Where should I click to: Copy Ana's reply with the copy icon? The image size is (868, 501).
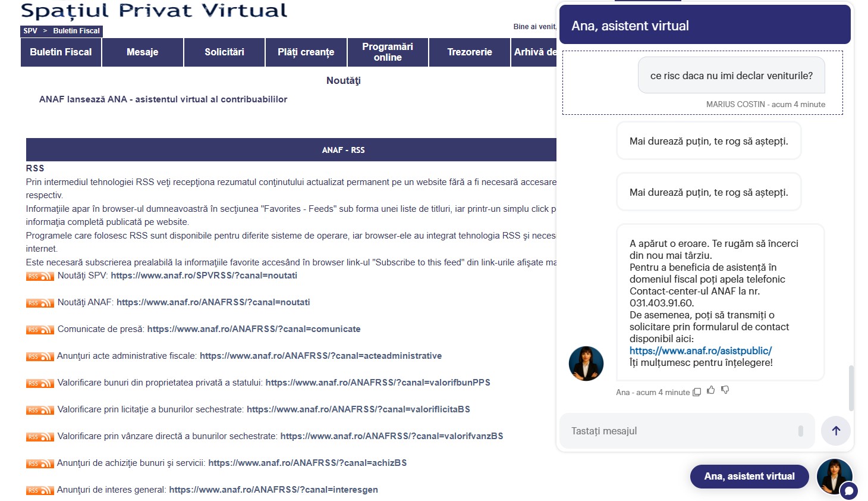(697, 392)
